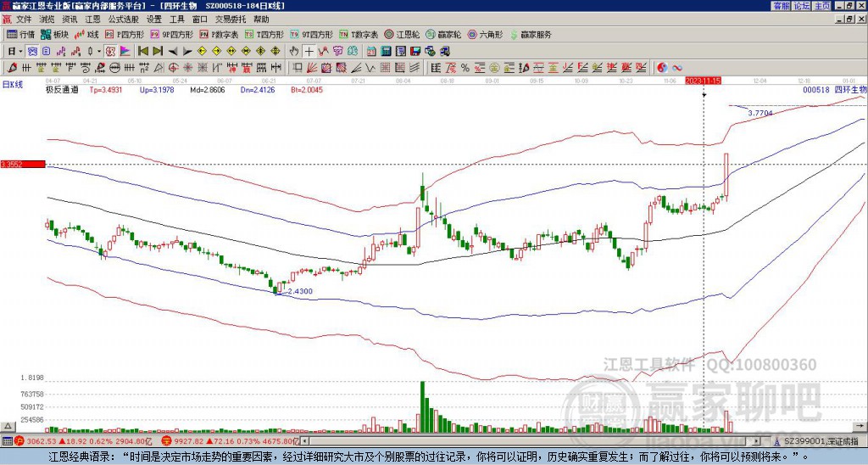
Task: Click the last yellow diamond four-arrow icon
Action: click(275, 51)
